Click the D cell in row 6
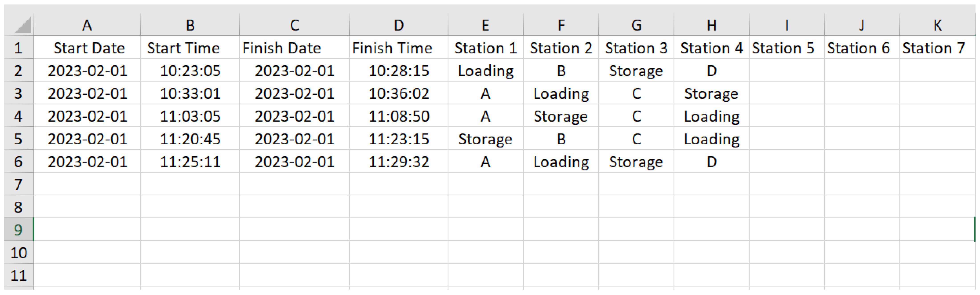 pos(711,162)
